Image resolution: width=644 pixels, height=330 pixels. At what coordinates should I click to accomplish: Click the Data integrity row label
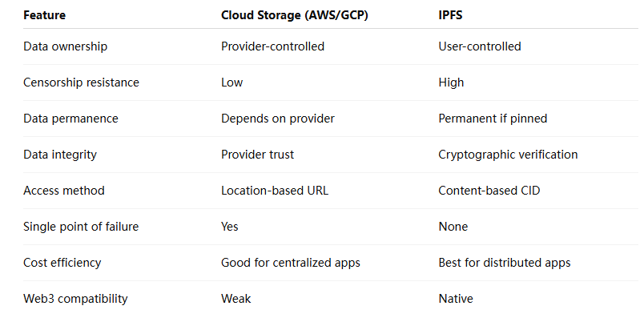(x=62, y=155)
